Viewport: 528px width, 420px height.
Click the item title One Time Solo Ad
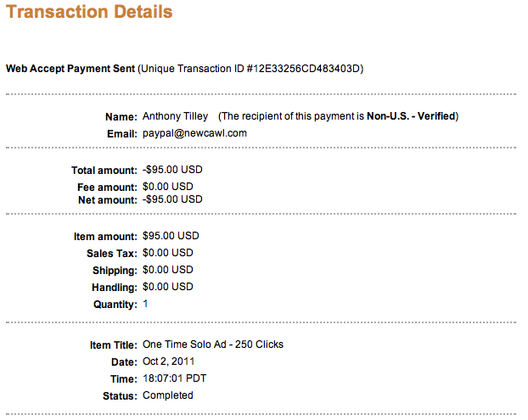[x=212, y=344]
